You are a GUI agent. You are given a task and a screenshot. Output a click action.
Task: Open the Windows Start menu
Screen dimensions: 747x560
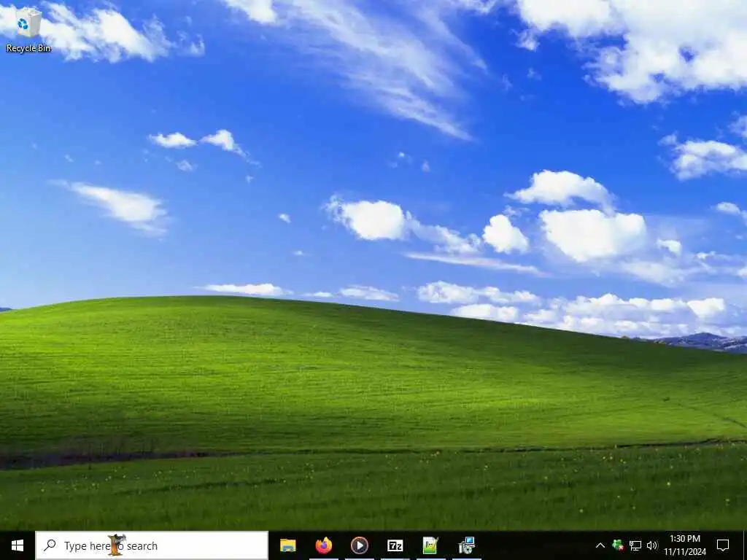click(18, 545)
